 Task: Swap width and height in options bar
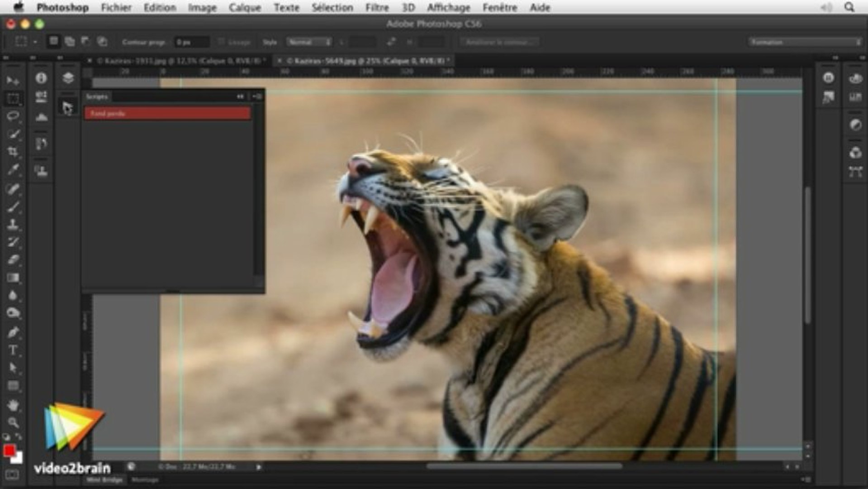[391, 42]
